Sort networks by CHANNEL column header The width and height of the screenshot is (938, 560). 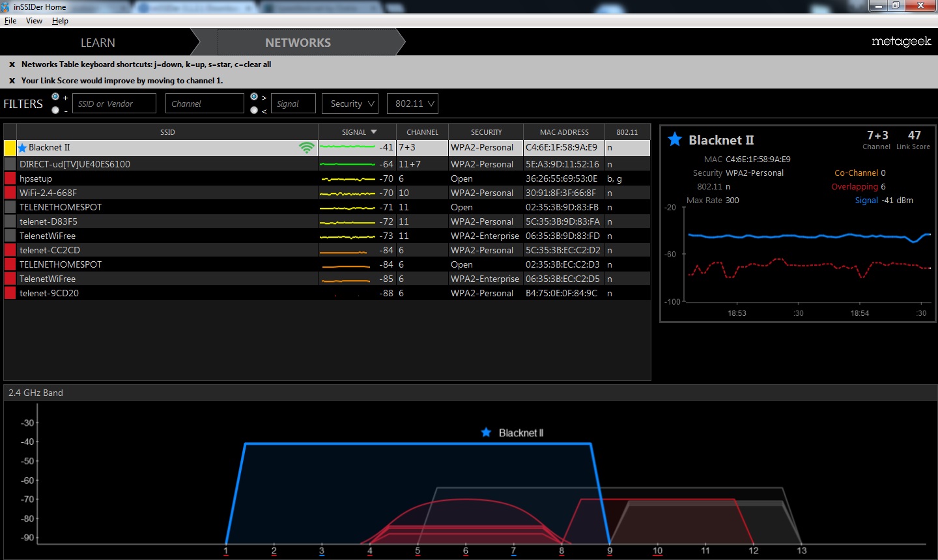coord(422,132)
